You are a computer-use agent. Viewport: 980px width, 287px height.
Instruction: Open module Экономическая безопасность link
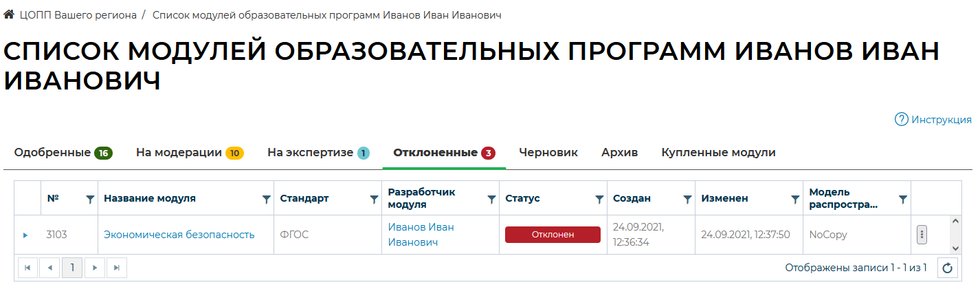pos(179,235)
